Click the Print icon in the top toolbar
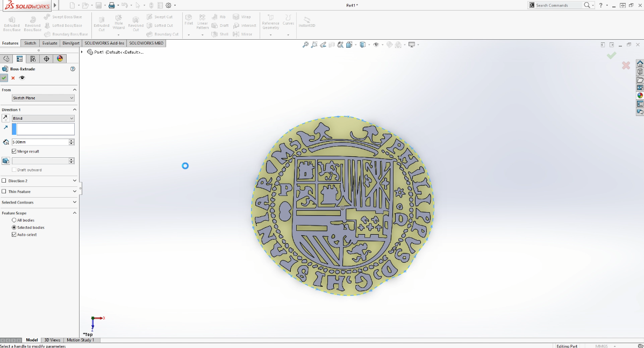This screenshot has width=644, height=348. 111,5
